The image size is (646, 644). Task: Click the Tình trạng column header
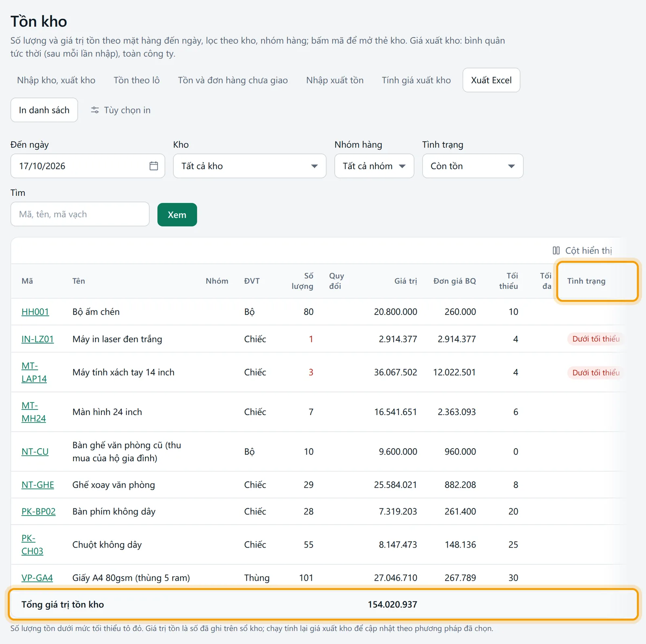tap(586, 281)
